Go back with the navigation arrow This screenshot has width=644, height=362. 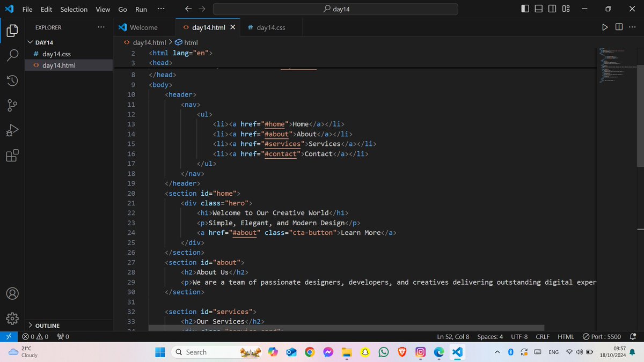point(188,9)
